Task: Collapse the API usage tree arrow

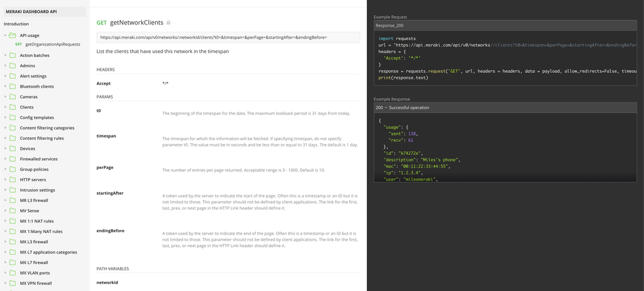Action: [5, 35]
